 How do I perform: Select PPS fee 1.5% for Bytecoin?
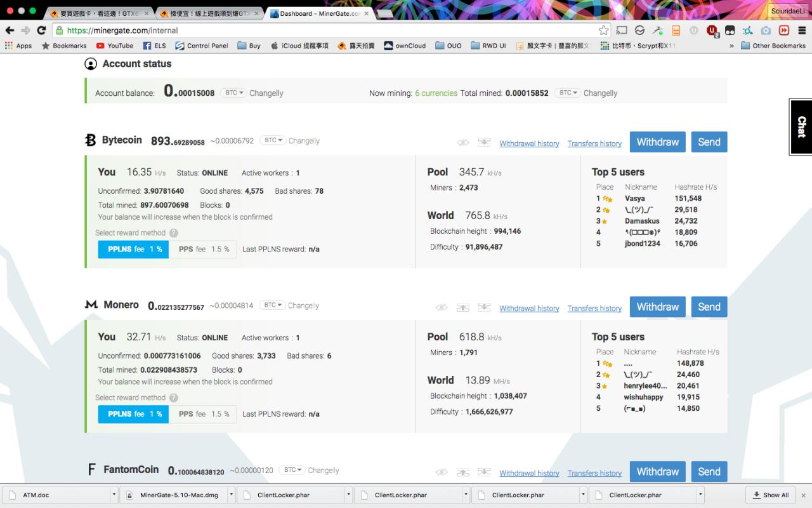[x=203, y=249]
